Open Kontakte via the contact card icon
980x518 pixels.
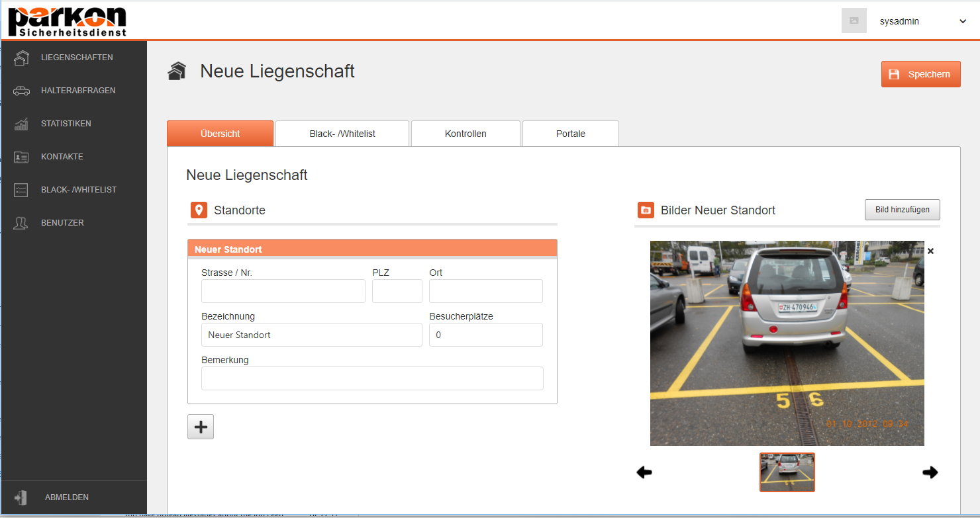click(x=21, y=157)
